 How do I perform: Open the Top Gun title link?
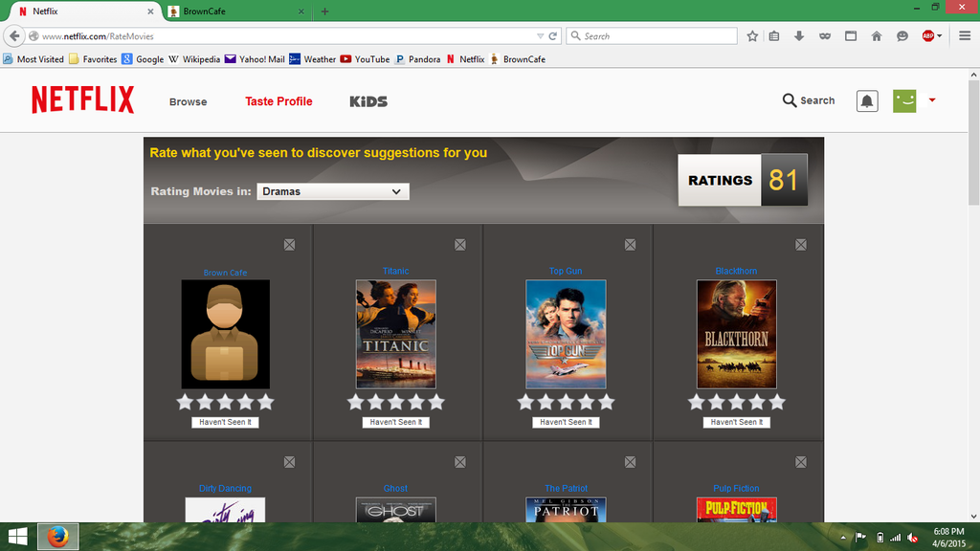click(x=566, y=271)
